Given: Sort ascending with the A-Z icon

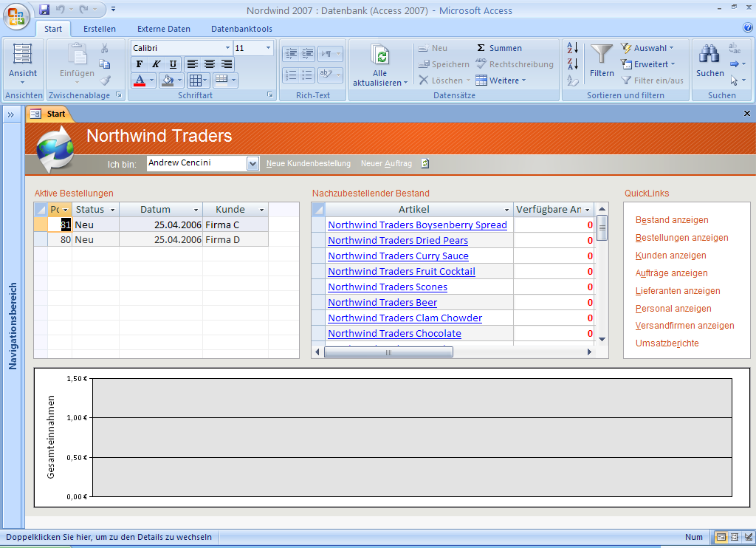Looking at the screenshot, I should pyautogui.click(x=573, y=48).
